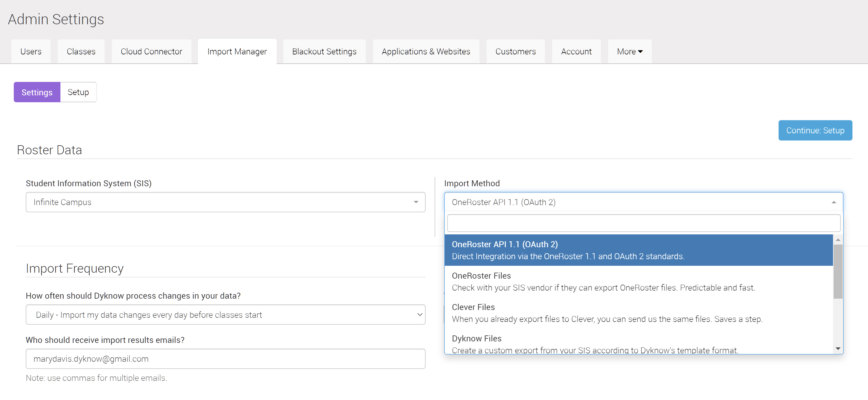Screen dimensions: 868x400
Task: Open the import frequency dropdown
Action: pyautogui.click(x=226, y=314)
